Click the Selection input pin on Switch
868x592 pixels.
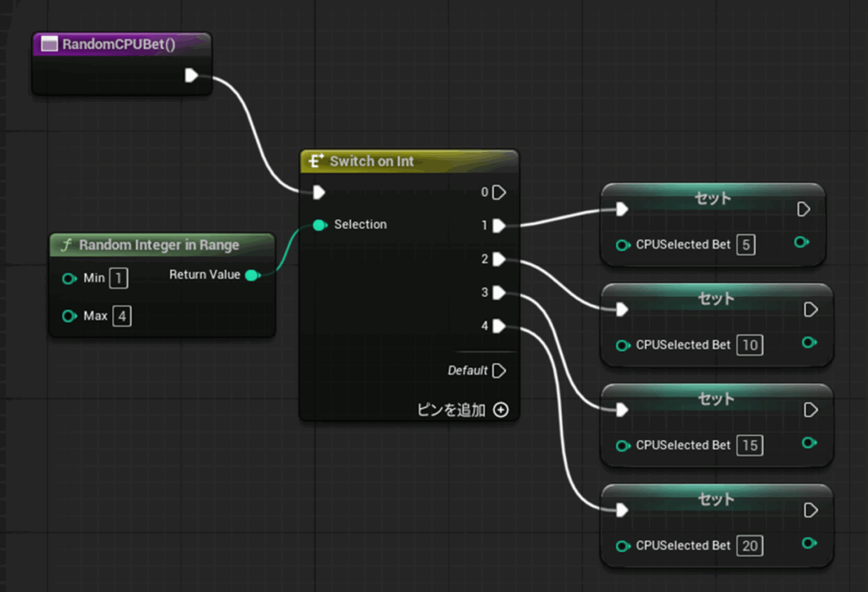319,225
